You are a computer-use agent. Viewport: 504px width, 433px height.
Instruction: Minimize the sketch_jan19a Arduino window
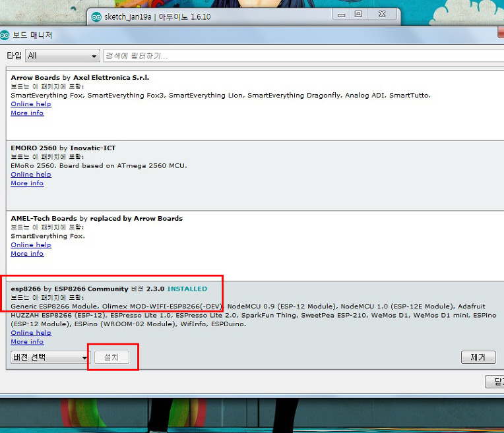pyautogui.click(x=341, y=14)
